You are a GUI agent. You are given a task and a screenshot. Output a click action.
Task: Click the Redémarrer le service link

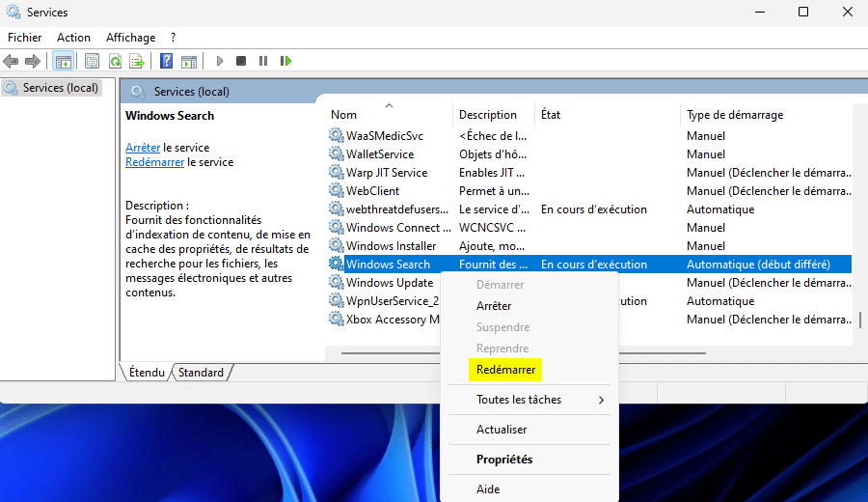coord(154,162)
